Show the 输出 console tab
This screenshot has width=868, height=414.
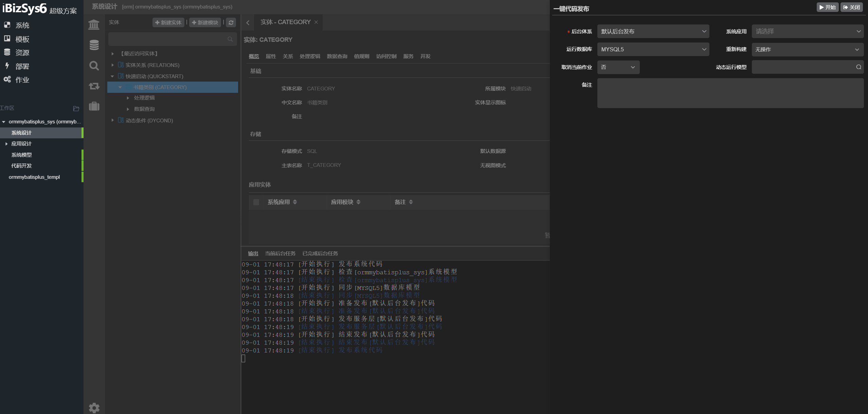coord(253,254)
